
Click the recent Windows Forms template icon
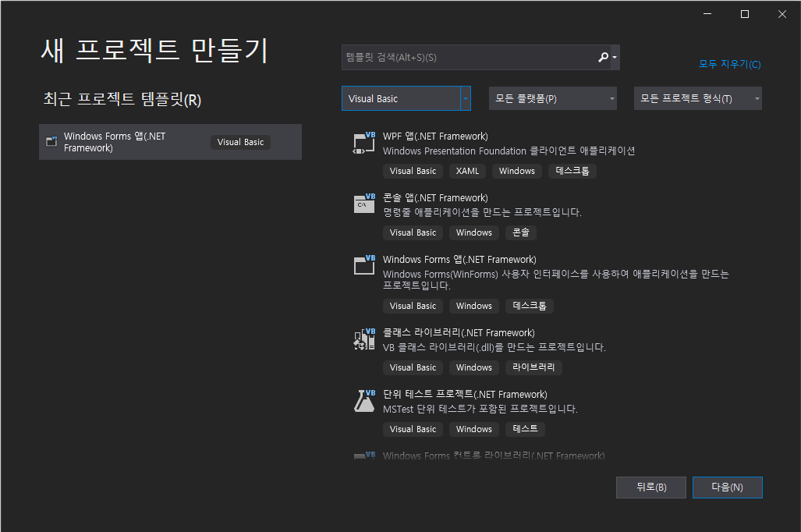(51, 141)
